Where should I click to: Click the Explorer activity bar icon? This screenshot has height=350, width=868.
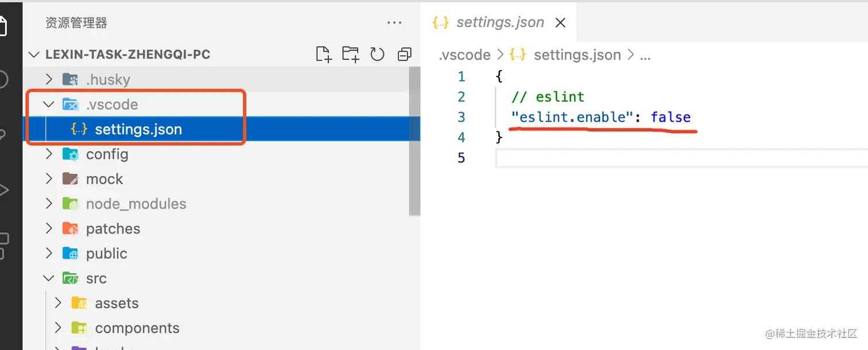click(x=5, y=26)
